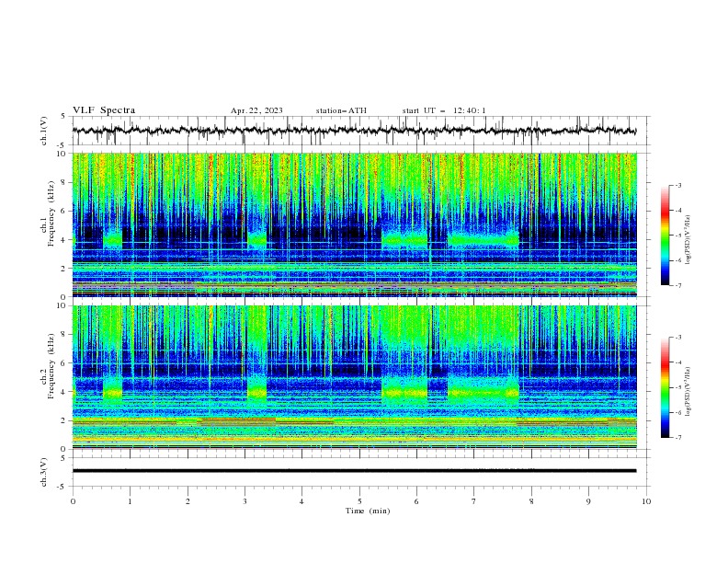This screenshot has width=728, height=563.
Task: Click time axis tick label '3'
Action: pos(245,501)
